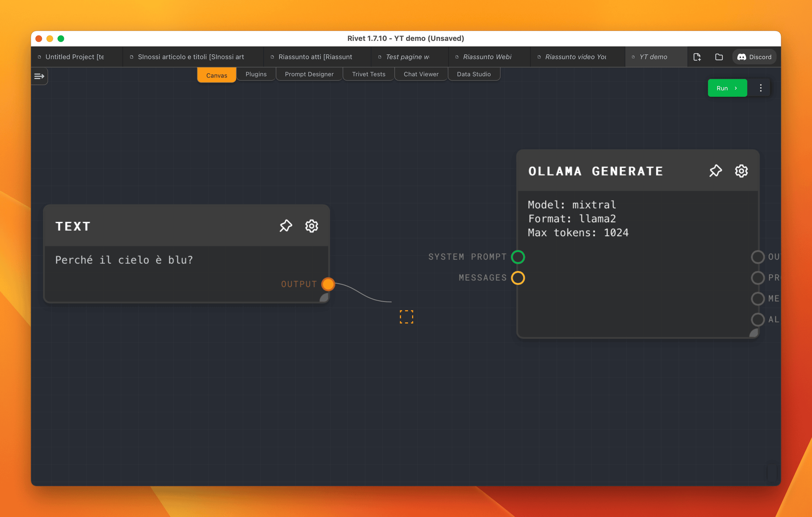
Task: Switch to the Trivet Tests tab
Action: (369, 74)
